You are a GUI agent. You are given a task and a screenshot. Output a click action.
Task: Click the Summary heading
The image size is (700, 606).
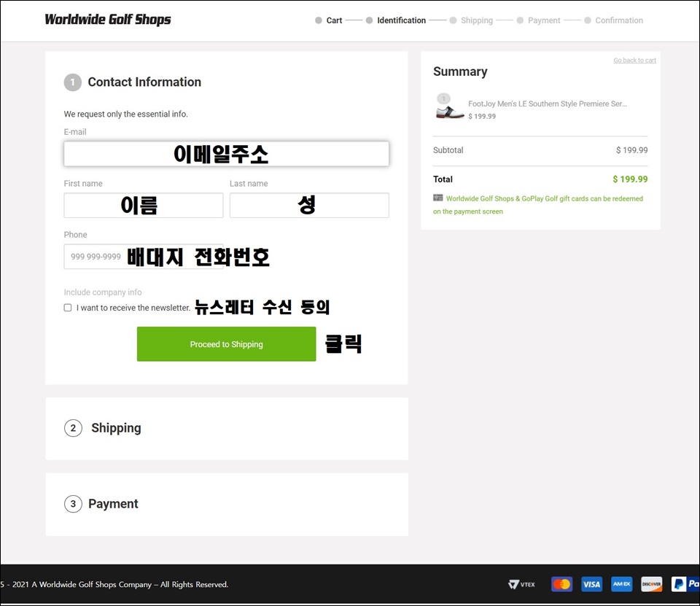[x=460, y=72]
